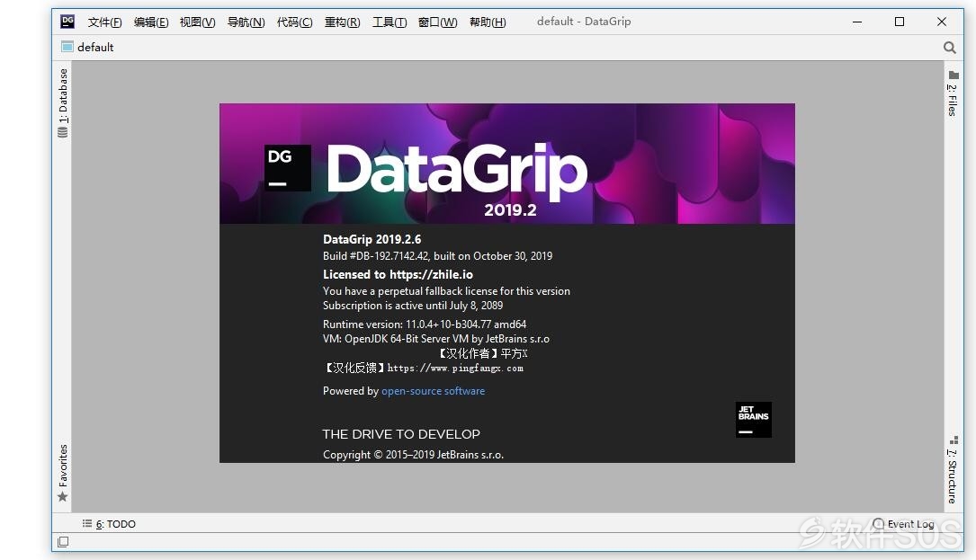Minimize the DataGrip window
The height and width of the screenshot is (560, 976).
point(857,22)
